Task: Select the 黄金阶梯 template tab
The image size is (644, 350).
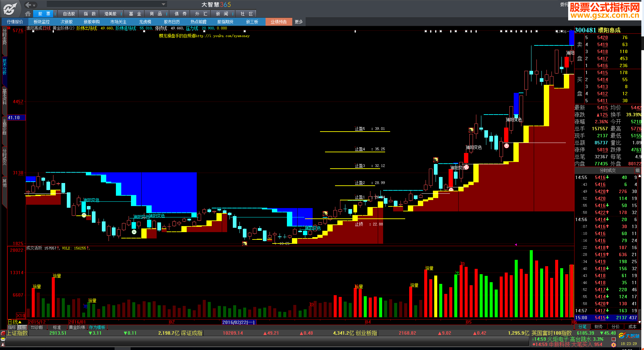Action: pos(77,327)
